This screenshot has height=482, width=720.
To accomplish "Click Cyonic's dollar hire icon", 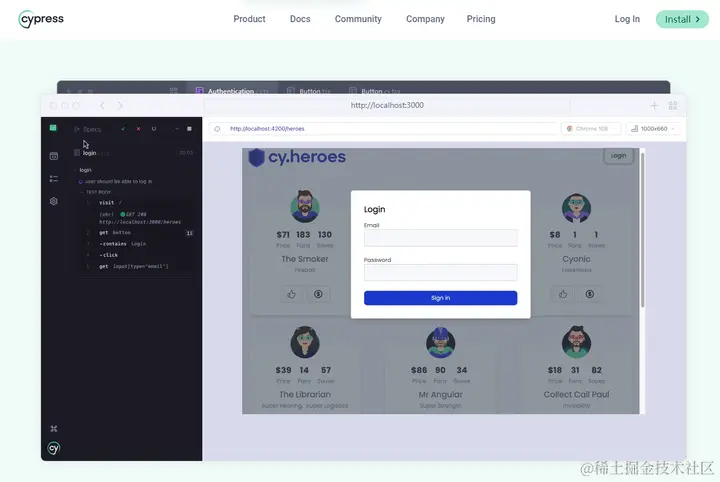I will click(590, 294).
